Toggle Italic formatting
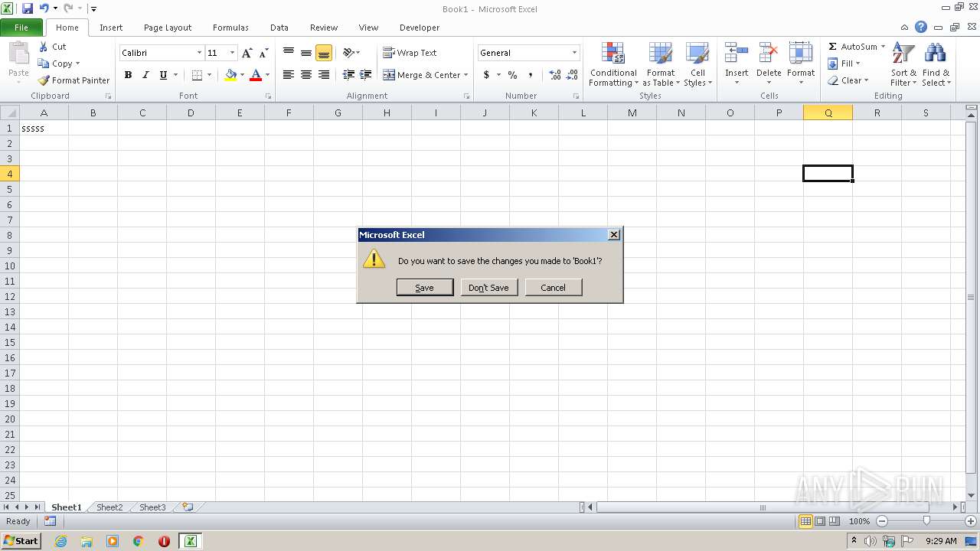The height and width of the screenshot is (551, 980). pos(145,75)
